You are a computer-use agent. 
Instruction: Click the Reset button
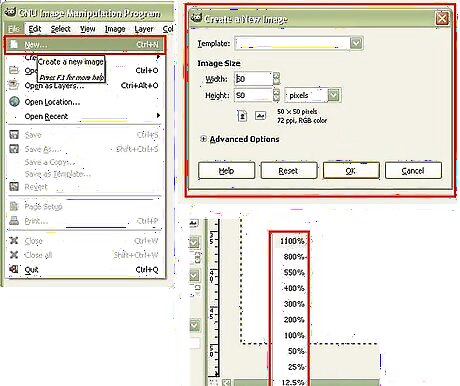coord(289,171)
